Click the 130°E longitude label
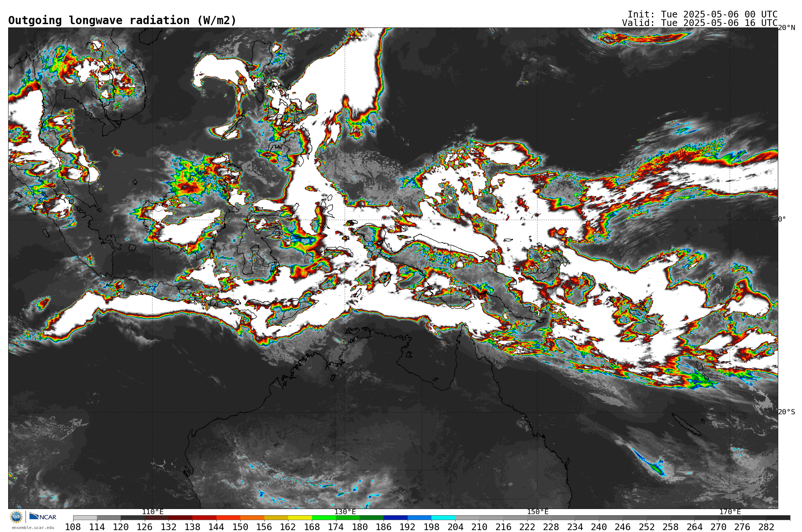The width and height of the screenshot is (802, 532). (x=345, y=512)
